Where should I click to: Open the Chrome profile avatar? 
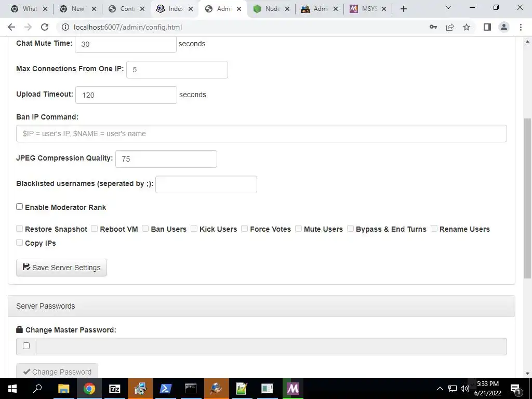(x=504, y=27)
